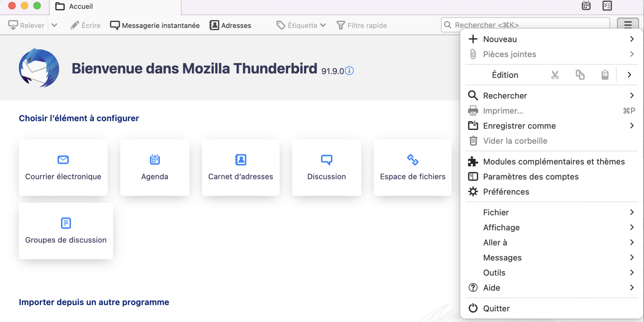Image resolution: width=644 pixels, height=322 pixels.
Task: Set up Carnet d'adresses card
Action: coord(241,168)
